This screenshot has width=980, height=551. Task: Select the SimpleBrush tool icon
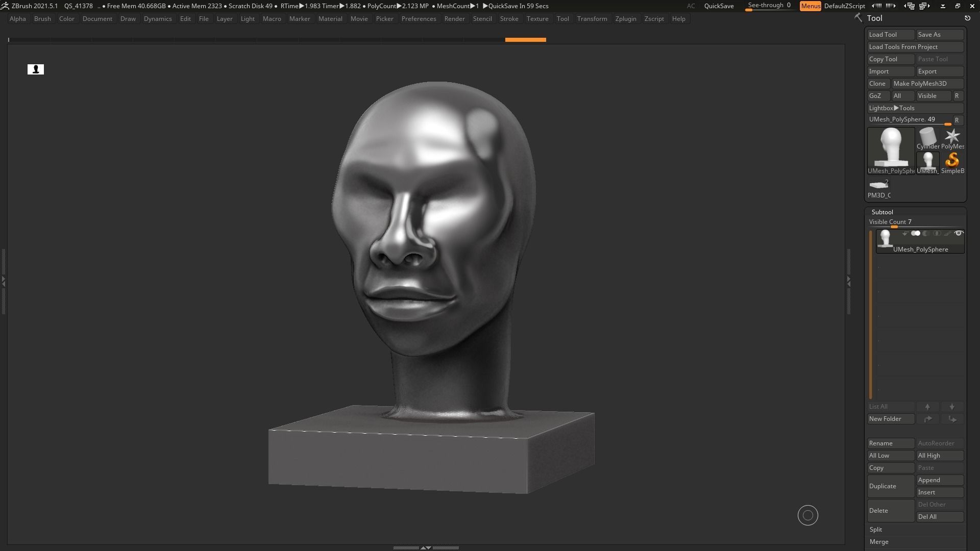(x=952, y=163)
